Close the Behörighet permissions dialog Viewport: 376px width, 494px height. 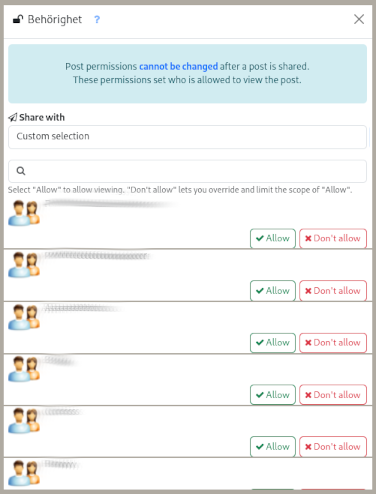(359, 19)
